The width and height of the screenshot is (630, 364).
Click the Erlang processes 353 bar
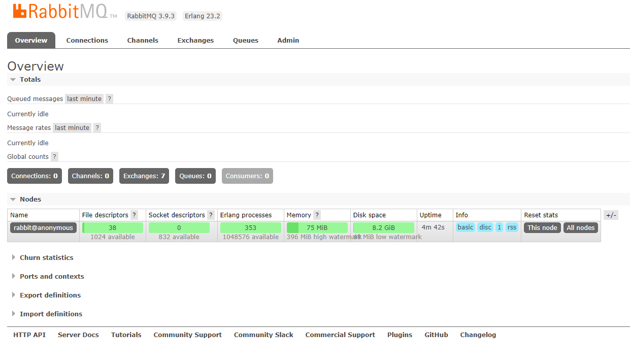point(251,228)
